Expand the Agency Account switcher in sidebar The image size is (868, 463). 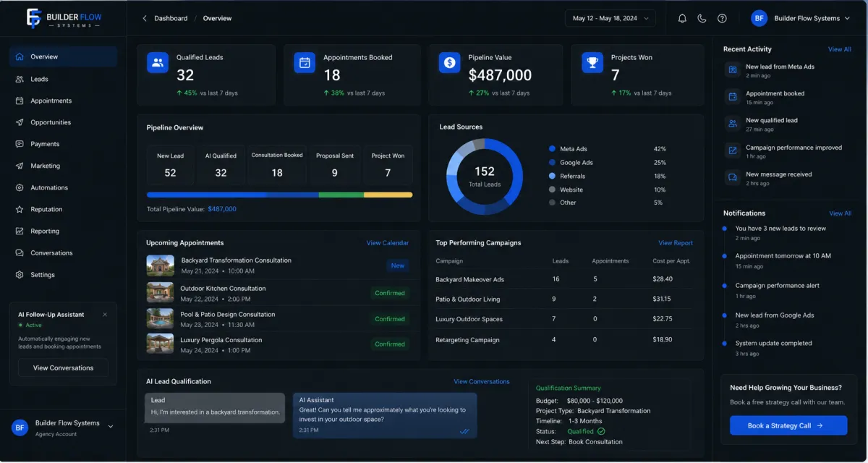coord(111,427)
